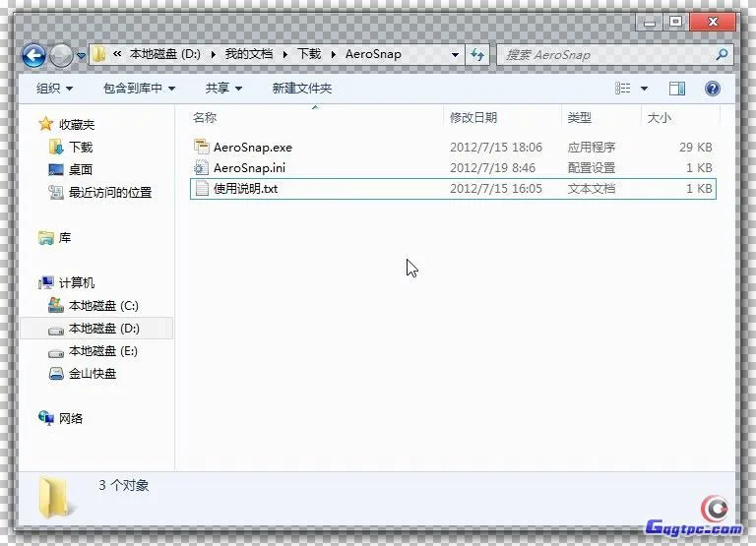Expand the hidden breadcrumb chevron «
The image size is (756, 546).
(117, 54)
